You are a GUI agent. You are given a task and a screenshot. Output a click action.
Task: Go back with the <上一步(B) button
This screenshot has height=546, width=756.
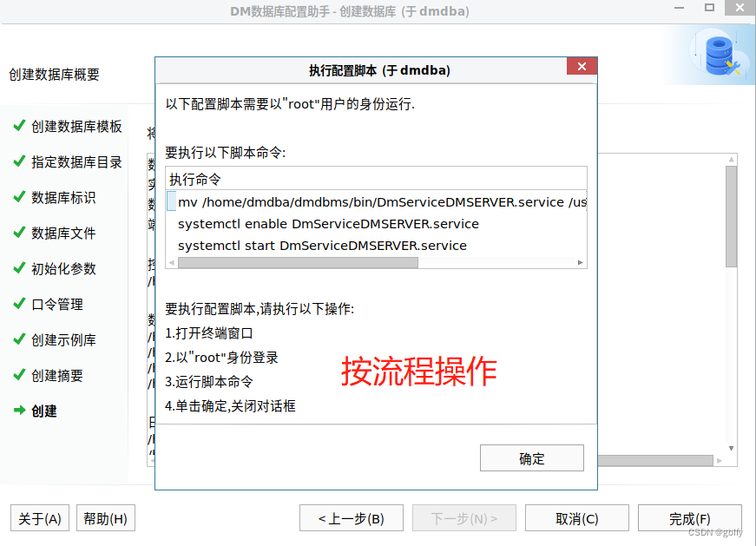tap(352, 518)
